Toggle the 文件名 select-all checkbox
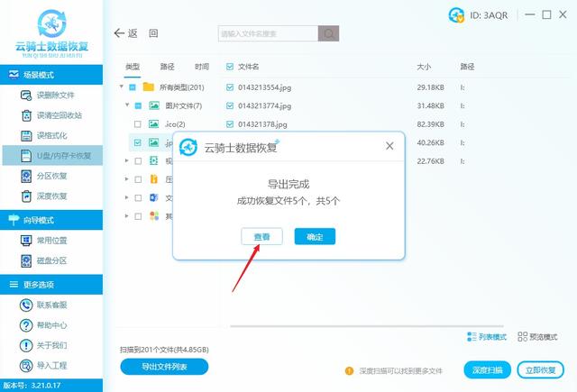The width and height of the screenshot is (577, 392). (230, 67)
